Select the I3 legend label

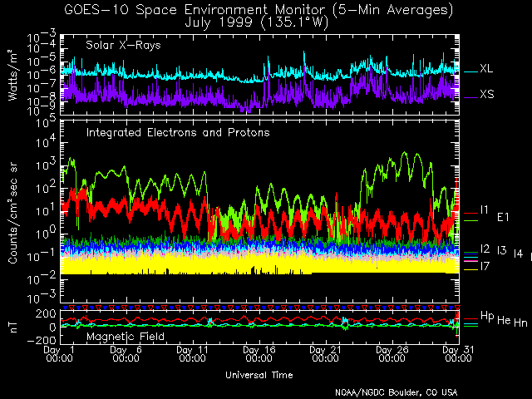click(x=502, y=250)
